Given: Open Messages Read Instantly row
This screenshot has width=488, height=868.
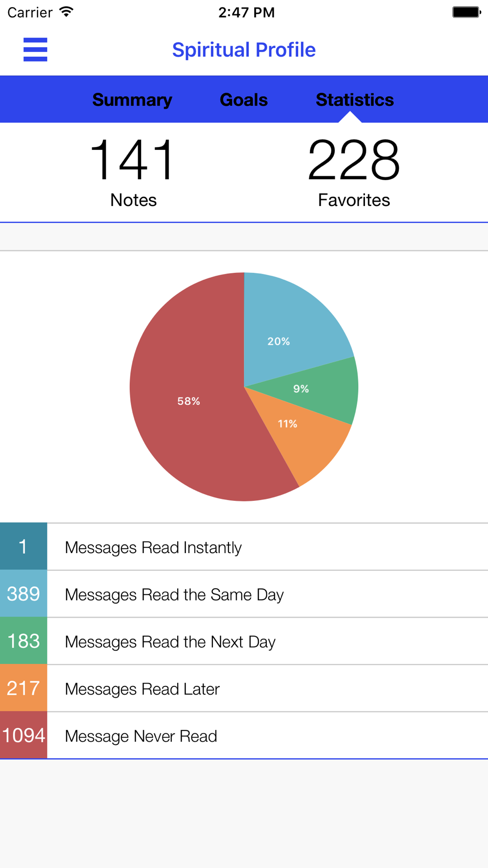Looking at the screenshot, I should pos(244,547).
